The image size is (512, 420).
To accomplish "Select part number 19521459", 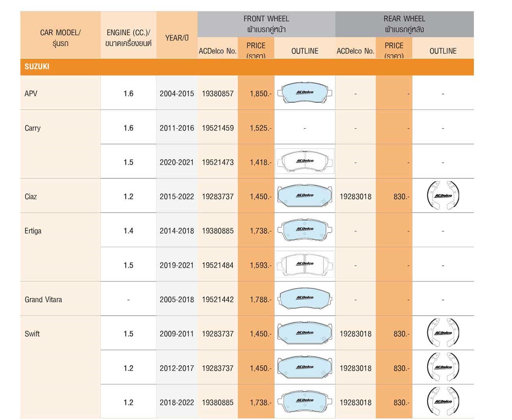I will coord(218,128).
